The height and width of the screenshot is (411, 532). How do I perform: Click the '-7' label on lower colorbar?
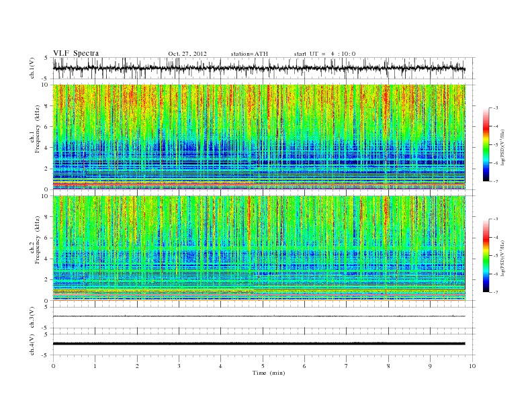[x=495, y=292]
